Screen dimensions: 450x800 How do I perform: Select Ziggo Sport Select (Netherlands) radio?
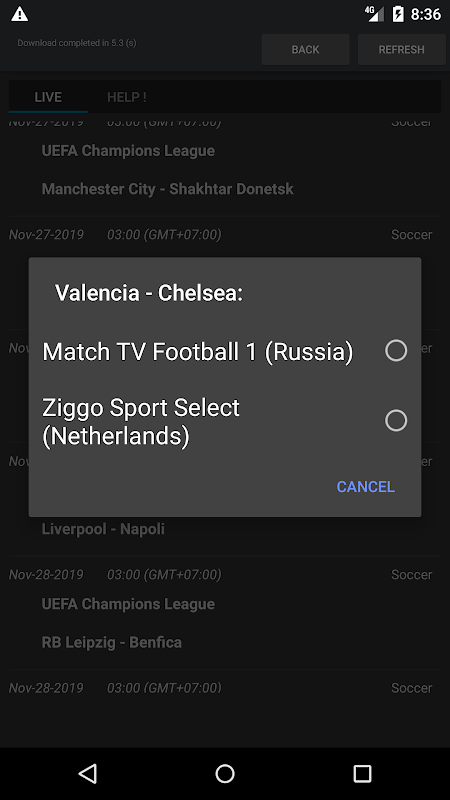pyautogui.click(x=396, y=420)
